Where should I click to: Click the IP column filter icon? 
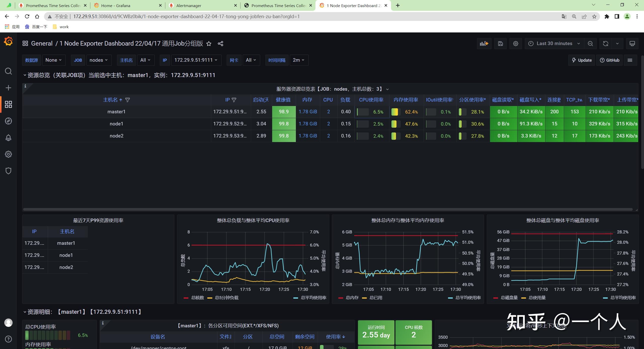(x=234, y=100)
